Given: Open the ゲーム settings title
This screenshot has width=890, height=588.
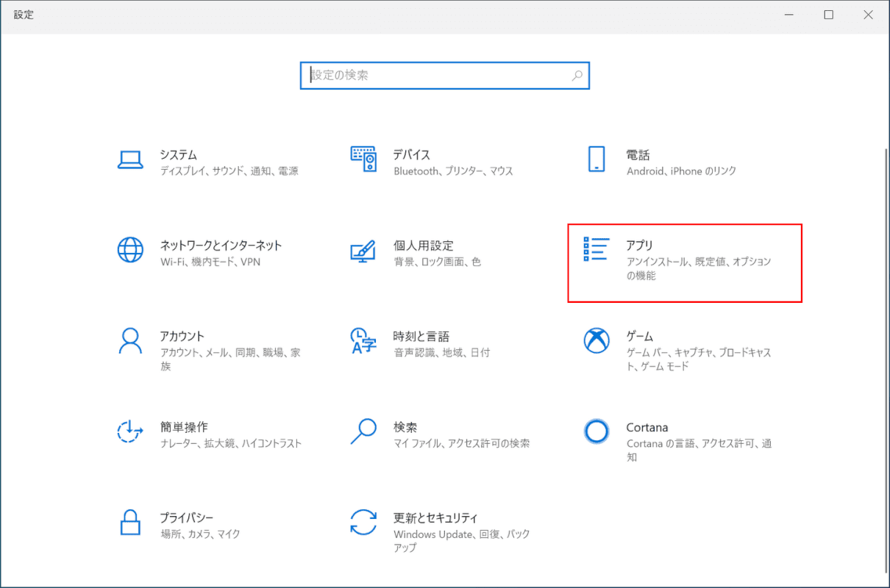Looking at the screenshot, I should [640, 337].
